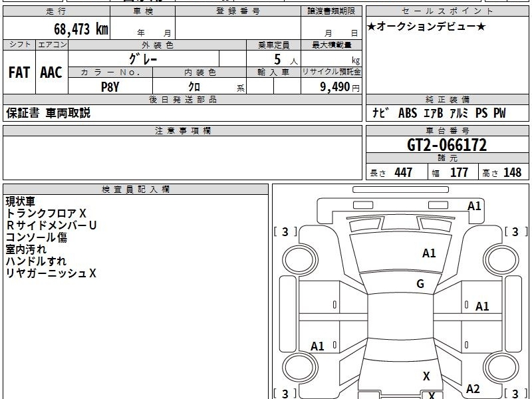532x399 pixels.
Task: Click the 車台番号 header
Action: [447, 130]
